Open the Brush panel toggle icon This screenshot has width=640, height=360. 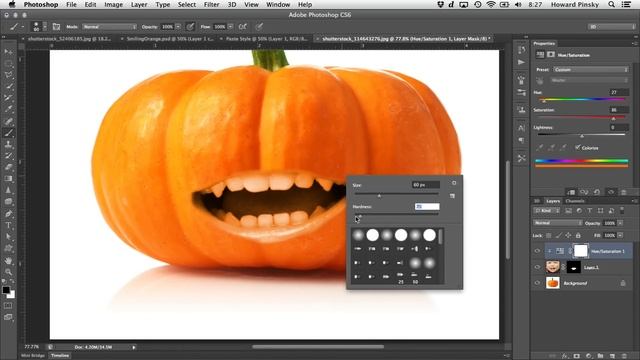point(56,27)
